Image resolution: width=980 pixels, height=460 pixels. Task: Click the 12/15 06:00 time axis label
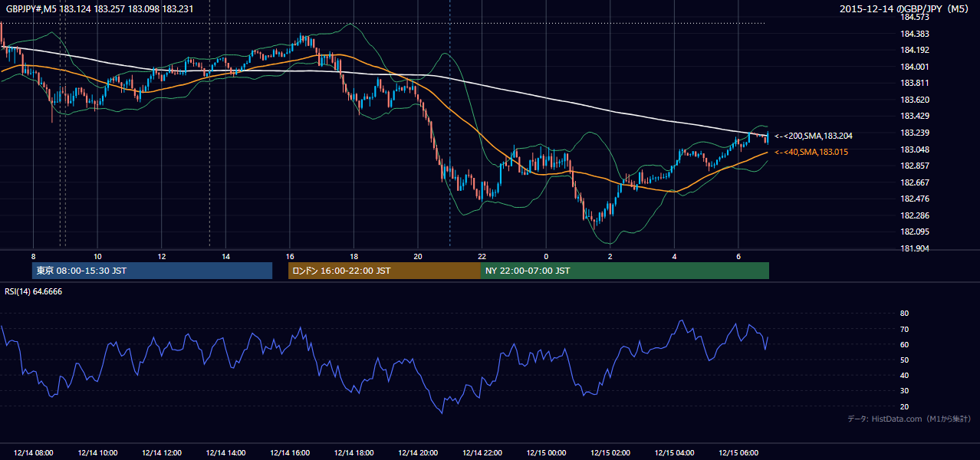(738, 453)
